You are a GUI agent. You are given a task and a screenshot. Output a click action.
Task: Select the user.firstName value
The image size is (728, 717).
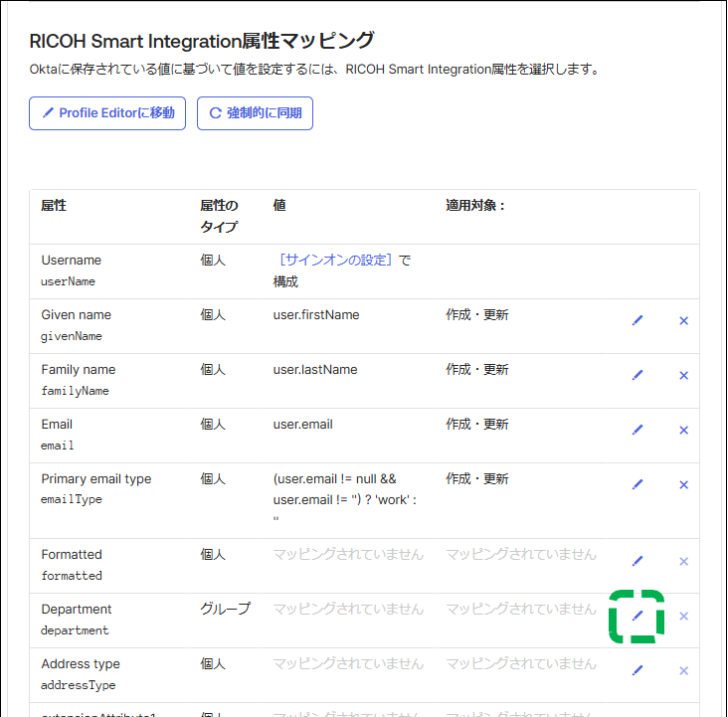click(316, 315)
